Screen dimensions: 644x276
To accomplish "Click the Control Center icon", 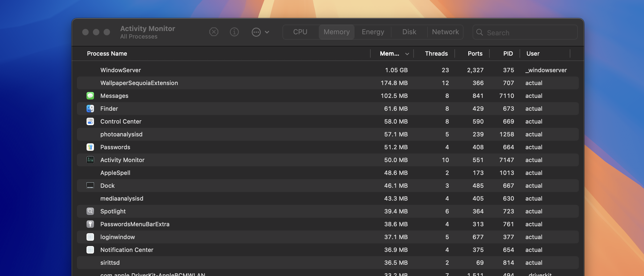I will coord(90,121).
